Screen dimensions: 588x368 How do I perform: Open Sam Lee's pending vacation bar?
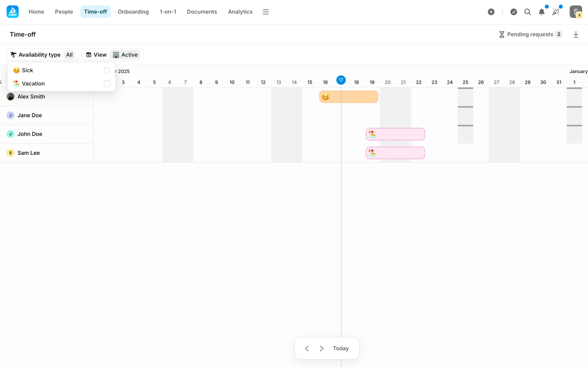[395, 153]
